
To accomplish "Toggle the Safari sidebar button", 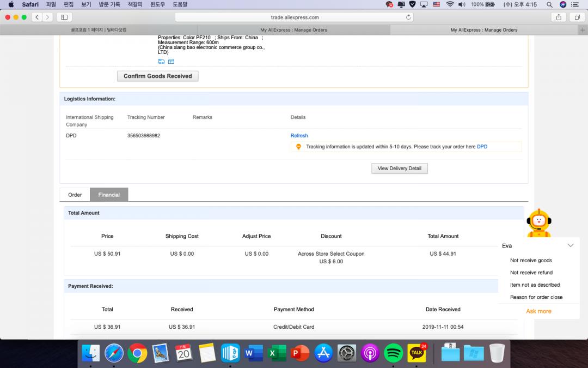I will 64,17.
